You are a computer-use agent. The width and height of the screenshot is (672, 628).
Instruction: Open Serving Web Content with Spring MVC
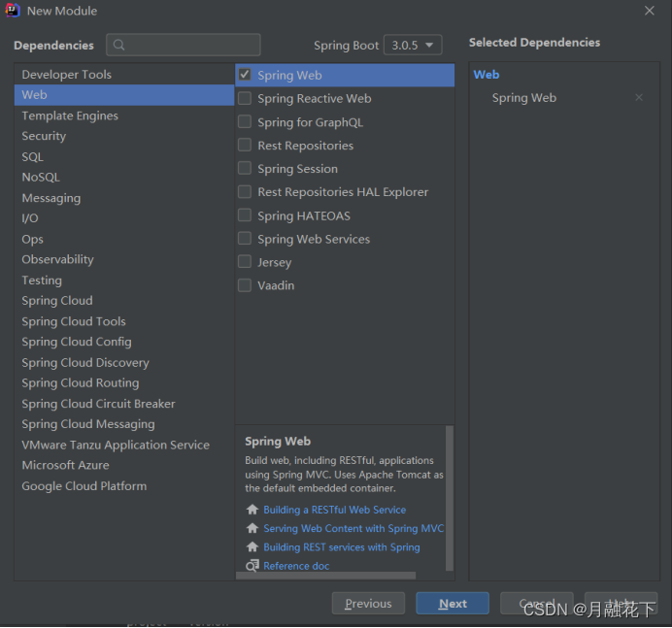pyautogui.click(x=353, y=528)
